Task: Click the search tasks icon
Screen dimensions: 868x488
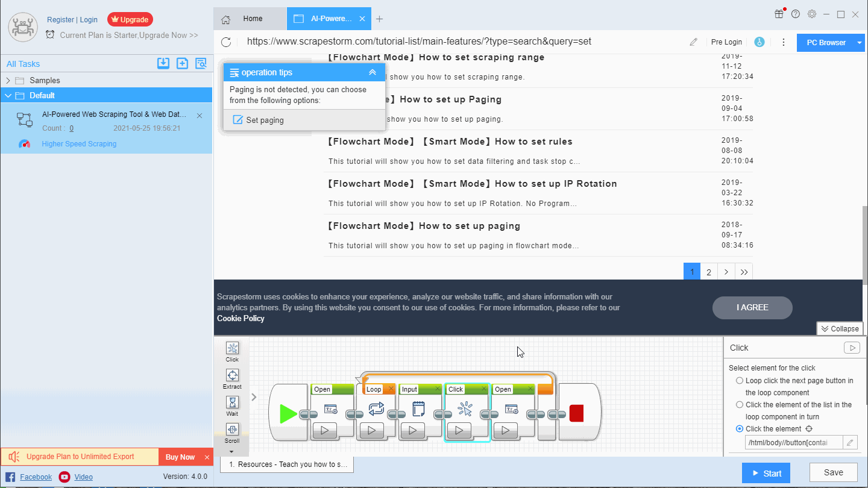Action: (201, 63)
